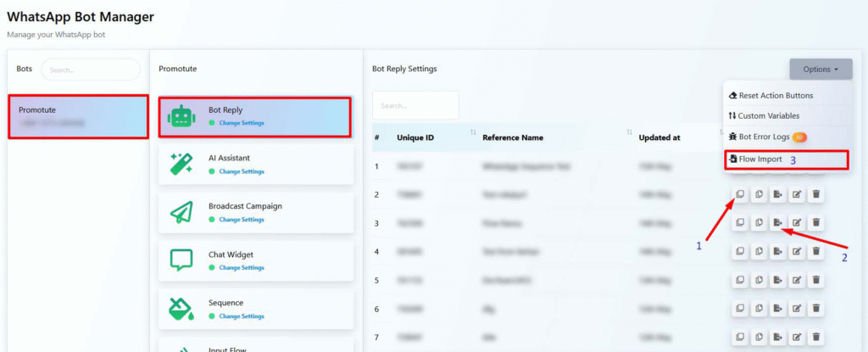
Task: Select the Promotute bot in Bots list
Action: pos(78,116)
